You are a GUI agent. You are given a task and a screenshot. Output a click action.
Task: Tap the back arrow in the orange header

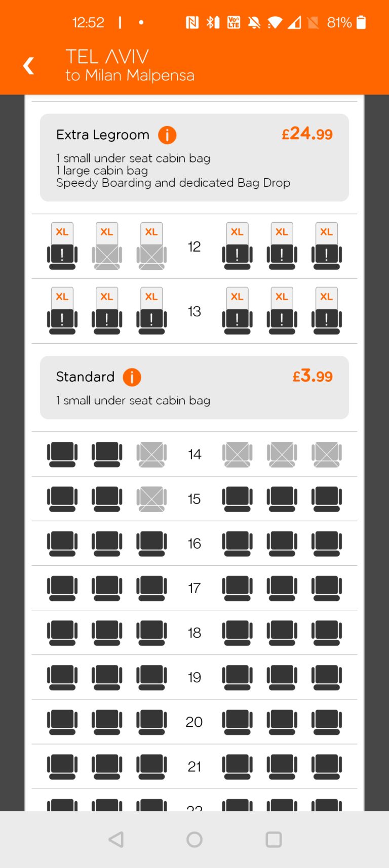[x=29, y=66]
